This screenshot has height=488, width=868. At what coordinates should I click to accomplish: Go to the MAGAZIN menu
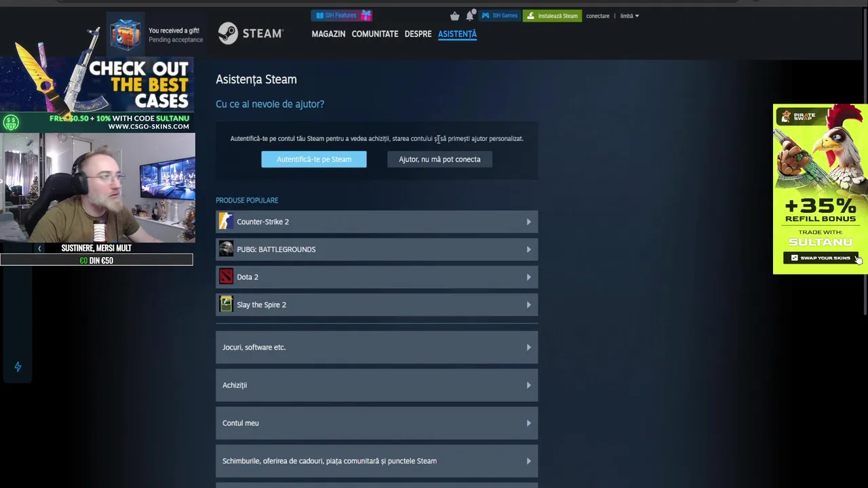[328, 34]
